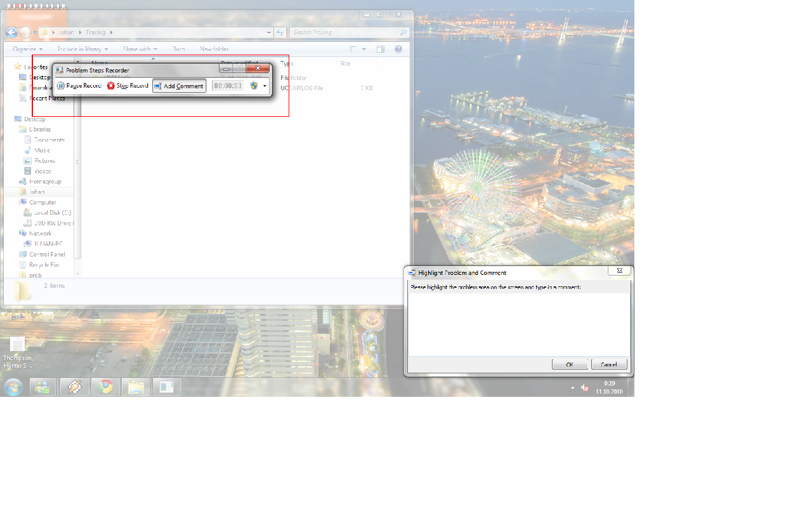Go forward in the Explorer window
Viewport: 812px width, 508px height.
pyautogui.click(x=25, y=32)
